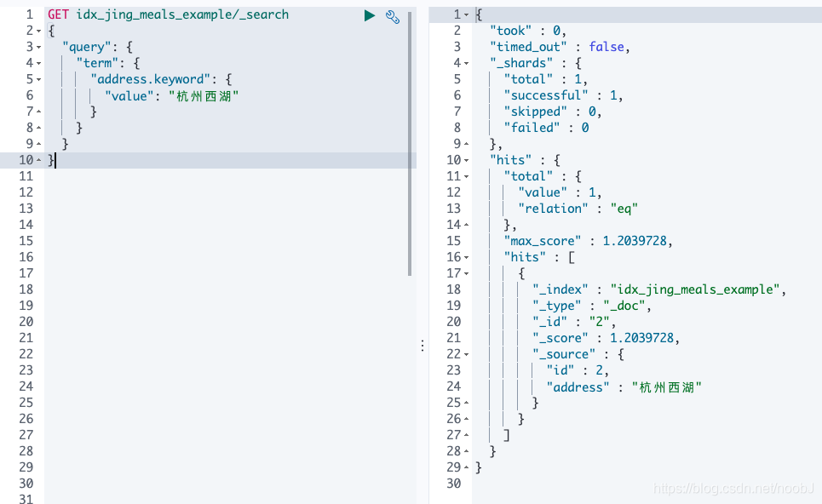
Task: Click the "max_score" 1.2039728 value
Action: [635, 242]
